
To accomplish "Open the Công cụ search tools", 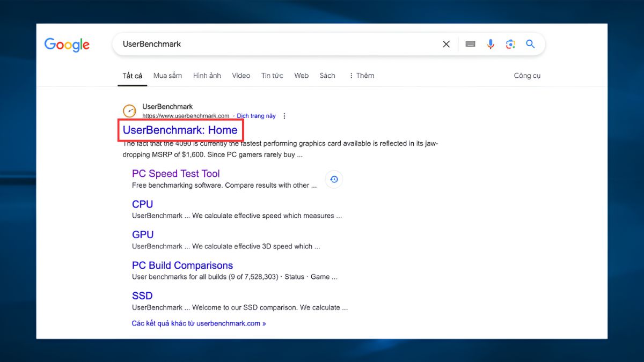I will pos(527,76).
